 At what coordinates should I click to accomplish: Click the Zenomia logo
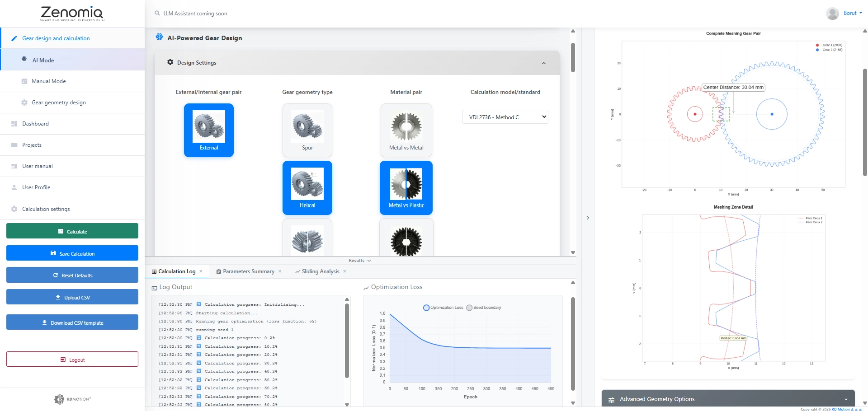tap(72, 14)
